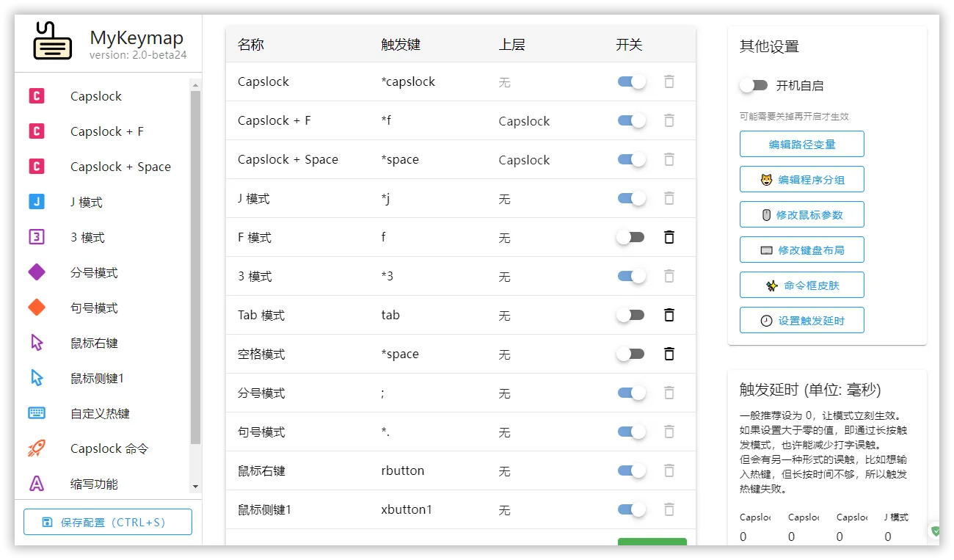Click the greyed trash icon in 3 模式 row
This screenshot has height=560, width=954.
coord(669,276)
